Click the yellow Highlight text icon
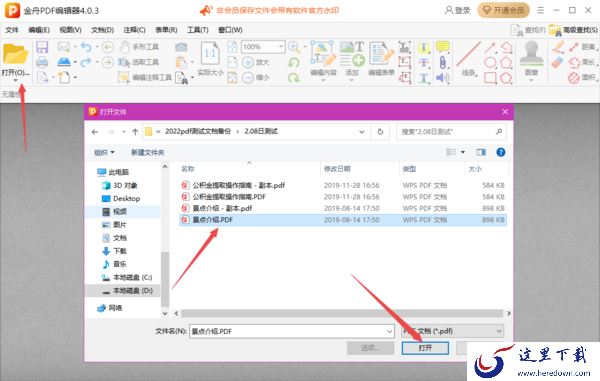This screenshot has width=600, height=381. pos(424,47)
